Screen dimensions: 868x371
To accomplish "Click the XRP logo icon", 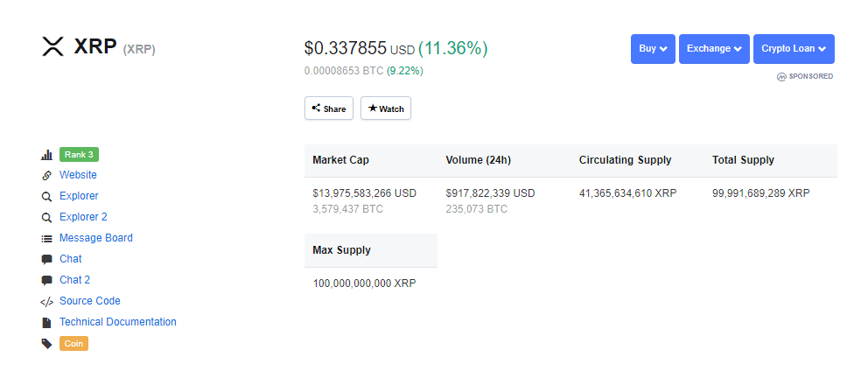I will pyautogui.click(x=53, y=46).
